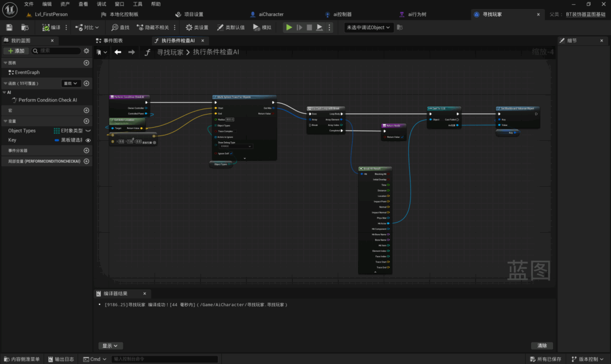The image size is (611, 364).
Task: Start 模拟 simulation
Action: (263, 27)
